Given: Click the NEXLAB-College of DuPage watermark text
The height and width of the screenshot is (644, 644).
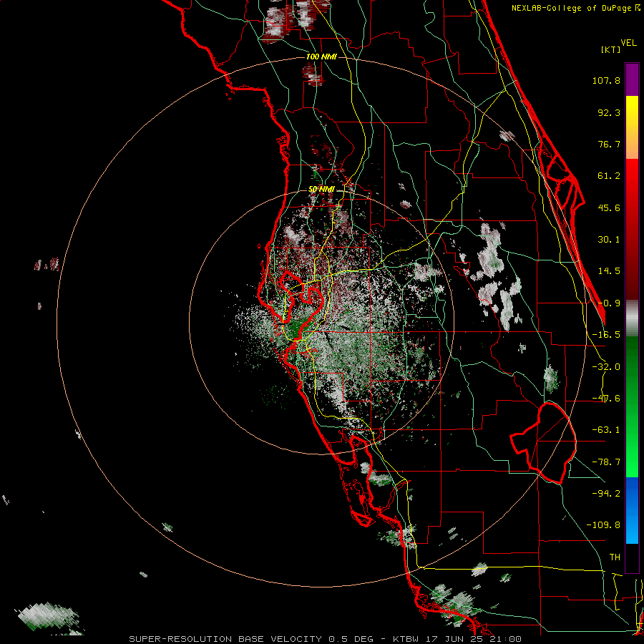Looking at the screenshot, I should click(575, 8).
